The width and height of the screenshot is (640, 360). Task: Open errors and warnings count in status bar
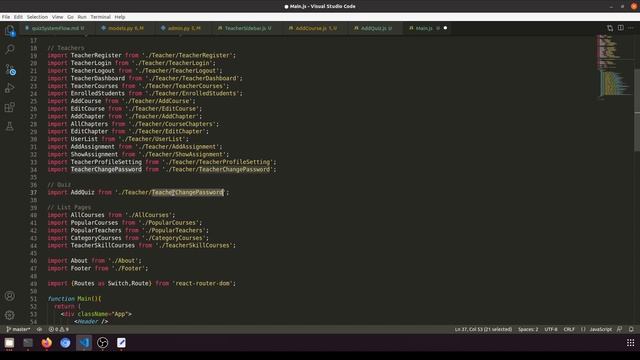[58, 329]
